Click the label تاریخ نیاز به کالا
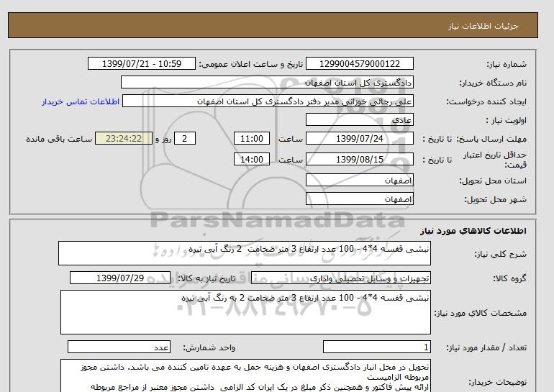 point(206,278)
